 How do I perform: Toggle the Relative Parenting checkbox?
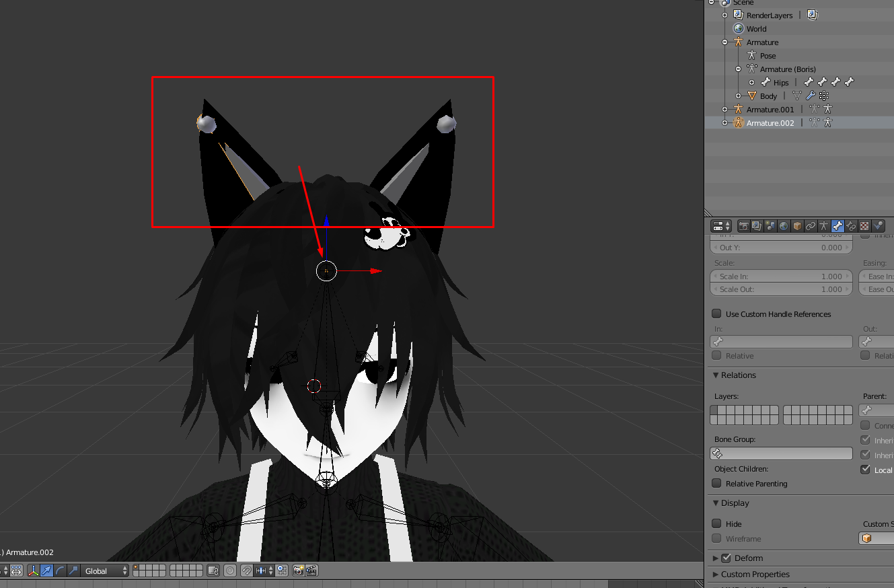point(716,483)
